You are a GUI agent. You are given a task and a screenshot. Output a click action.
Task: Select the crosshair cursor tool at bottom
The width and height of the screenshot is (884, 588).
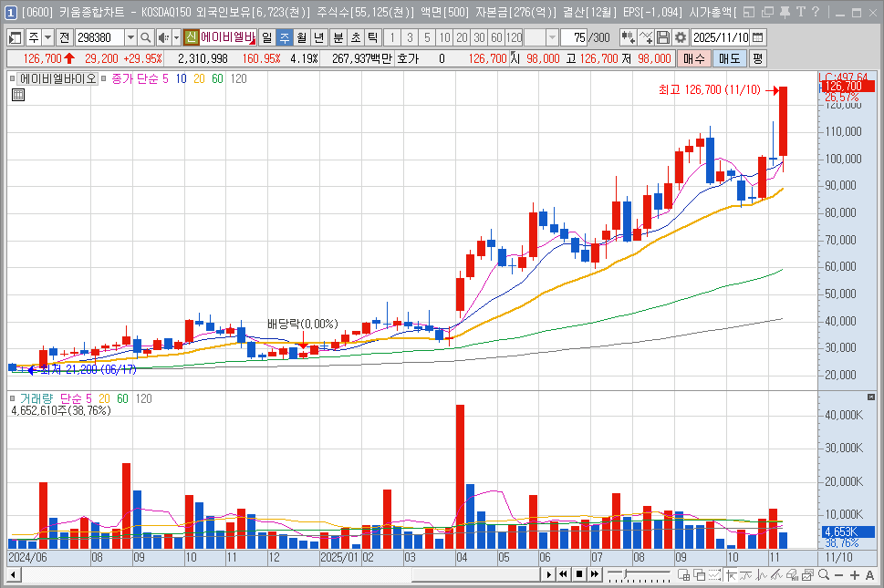click(x=731, y=575)
